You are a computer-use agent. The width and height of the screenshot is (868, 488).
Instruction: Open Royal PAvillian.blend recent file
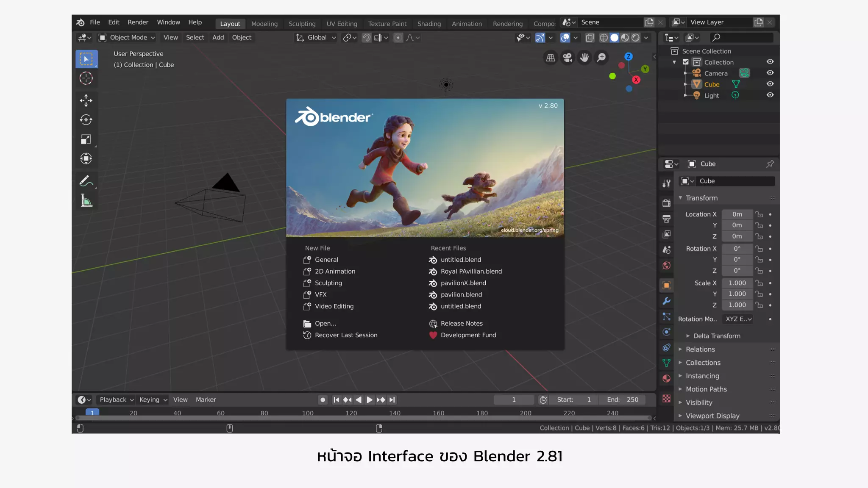tap(471, 272)
